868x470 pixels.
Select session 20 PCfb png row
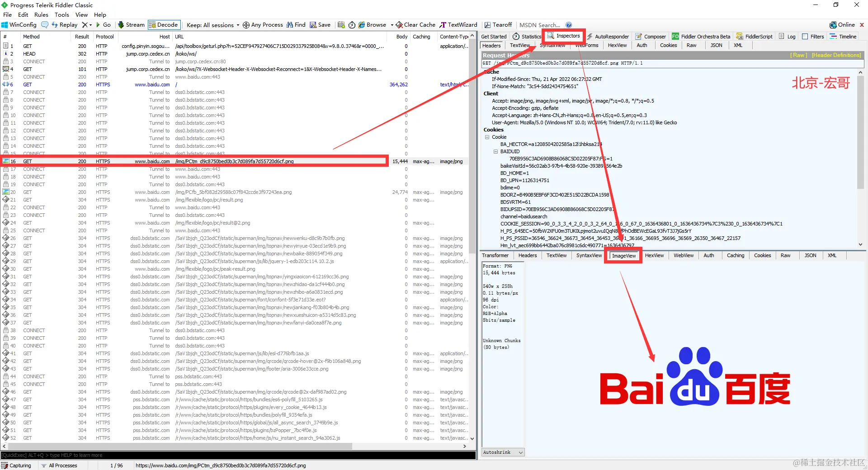click(235, 192)
